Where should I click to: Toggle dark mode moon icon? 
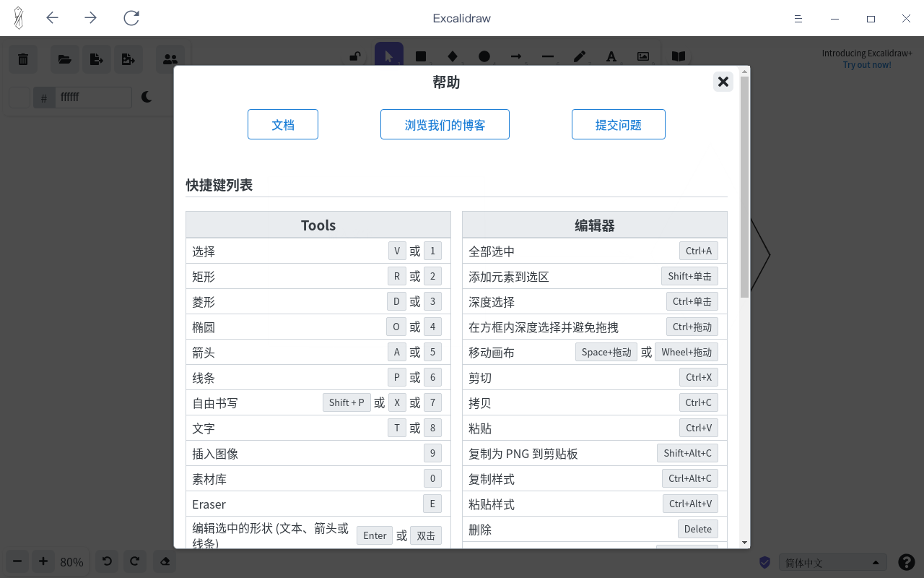pos(147,97)
